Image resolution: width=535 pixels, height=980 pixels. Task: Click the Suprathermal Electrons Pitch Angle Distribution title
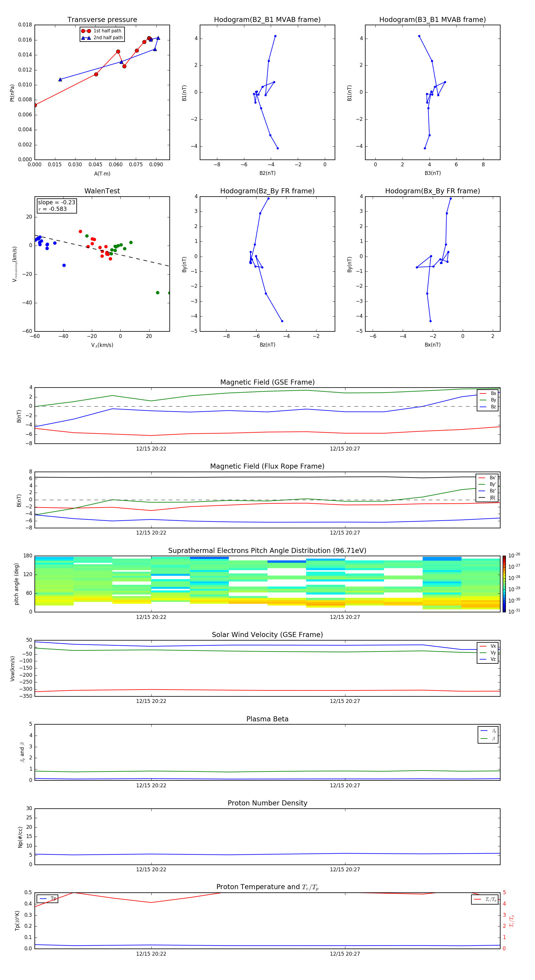267,551
